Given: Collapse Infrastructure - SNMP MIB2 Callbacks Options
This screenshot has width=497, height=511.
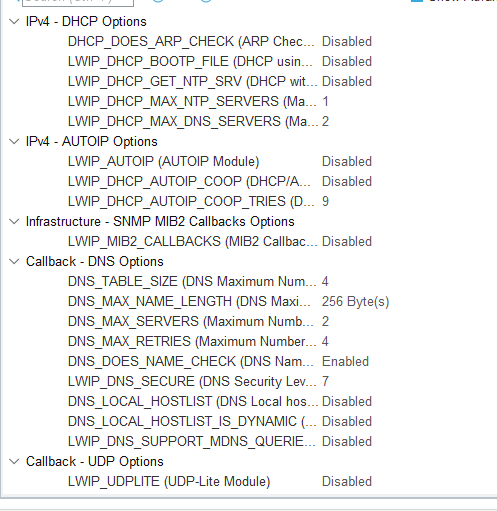Looking at the screenshot, I should click(x=14, y=222).
